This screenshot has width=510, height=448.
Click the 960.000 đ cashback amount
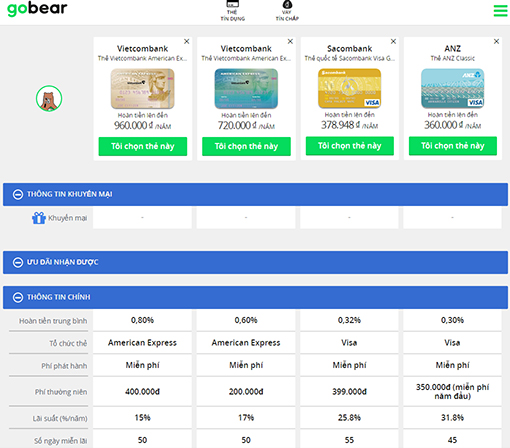tap(143, 126)
